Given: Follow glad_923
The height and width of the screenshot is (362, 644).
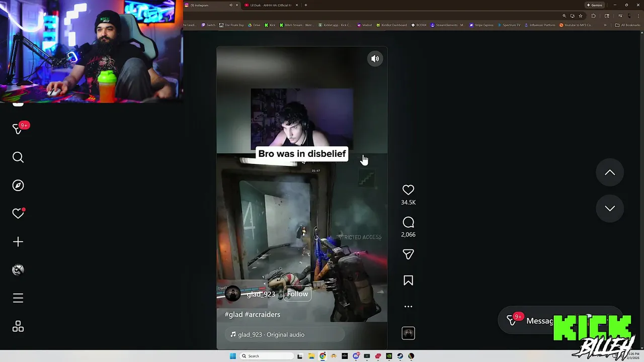Looking at the screenshot, I should [x=297, y=294].
